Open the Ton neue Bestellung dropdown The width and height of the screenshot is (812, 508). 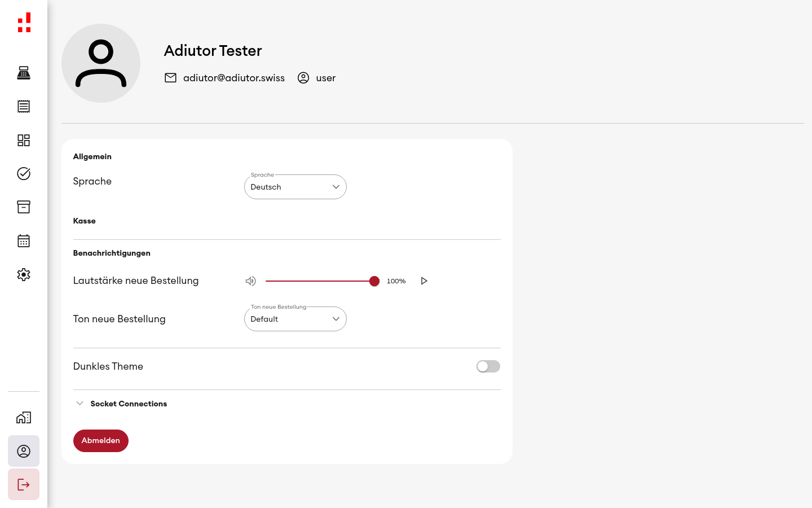[x=295, y=319]
